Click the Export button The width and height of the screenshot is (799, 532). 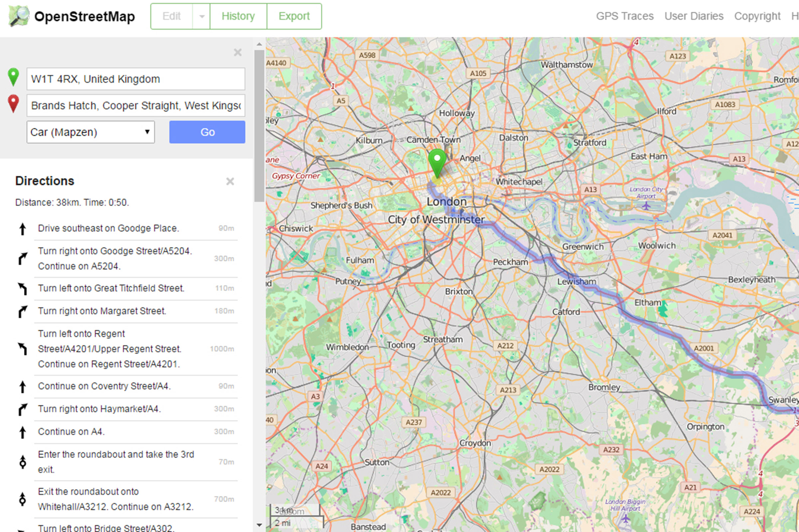click(x=294, y=16)
